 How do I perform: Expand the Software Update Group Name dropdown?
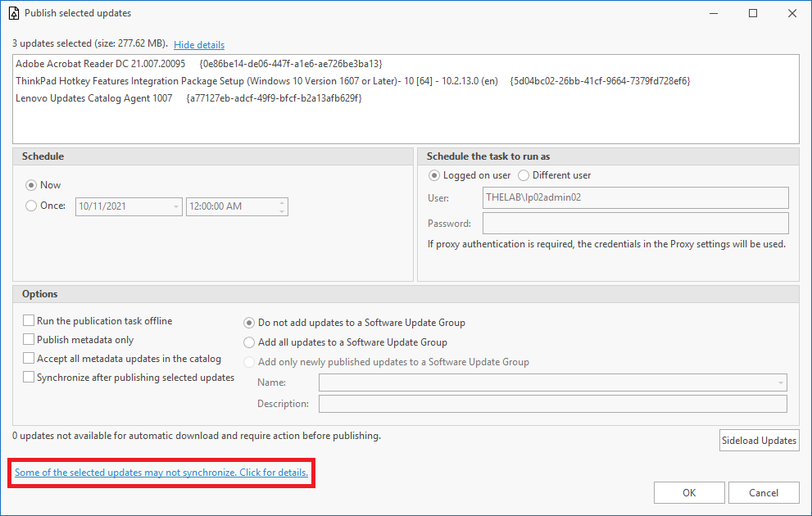pos(780,382)
